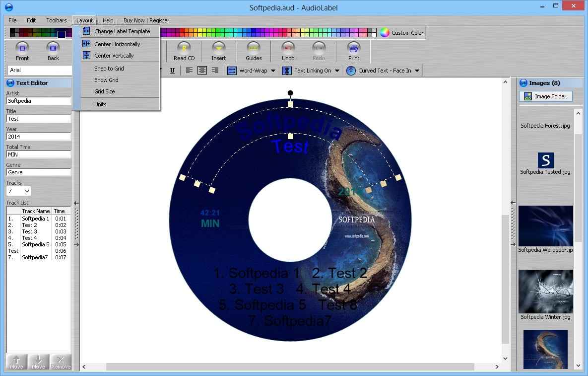The height and width of the screenshot is (376, 588).
Task: Click the Title field containing Test
Action: point(39,119)
